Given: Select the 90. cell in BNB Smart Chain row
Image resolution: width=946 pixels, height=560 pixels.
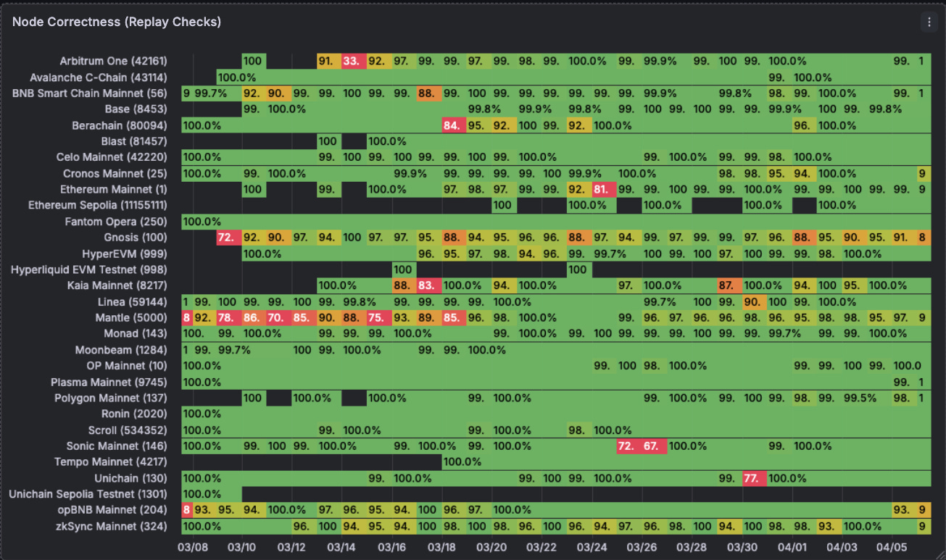Looking at the screenshot, I should (x=279, y=93).
